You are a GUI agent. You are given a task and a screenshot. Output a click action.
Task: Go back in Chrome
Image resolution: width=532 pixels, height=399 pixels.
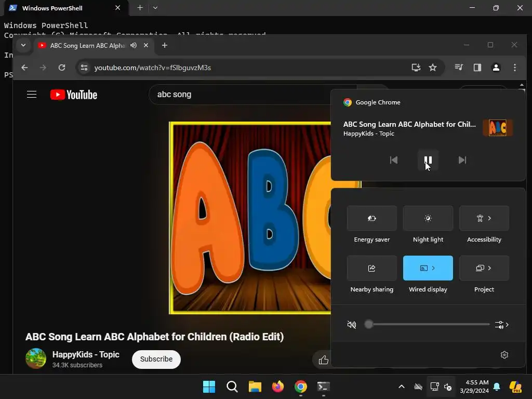click(x=24, y=68)
